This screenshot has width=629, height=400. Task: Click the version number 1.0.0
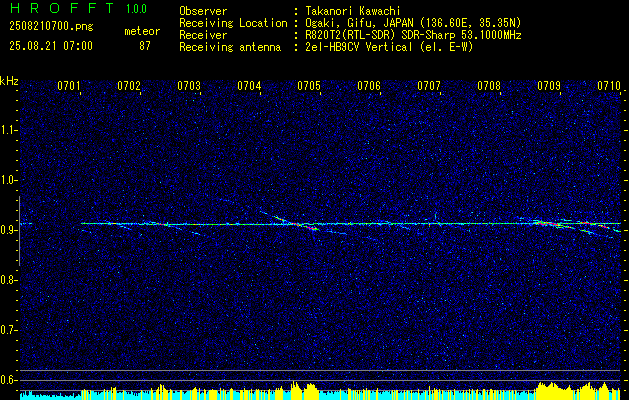pyautogui.click(x=136, y=9)
